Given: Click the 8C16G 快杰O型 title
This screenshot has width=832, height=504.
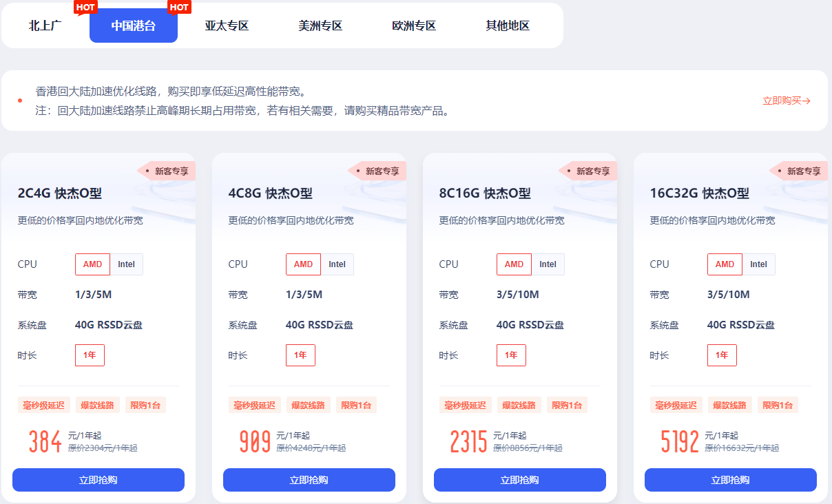Looking at the screenshot, I should click(x=485, y=193).
